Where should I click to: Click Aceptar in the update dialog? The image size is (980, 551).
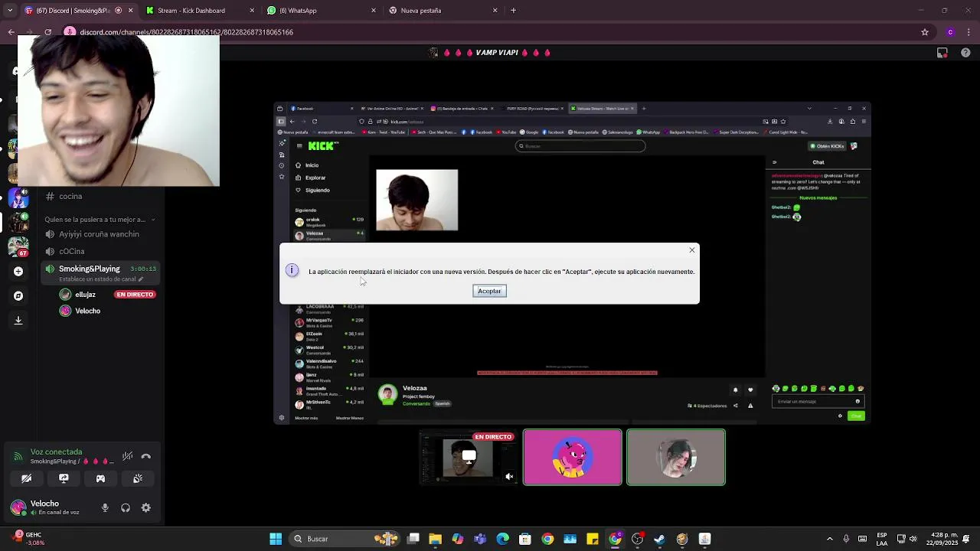pyautogui.click(x=489, y=291)
